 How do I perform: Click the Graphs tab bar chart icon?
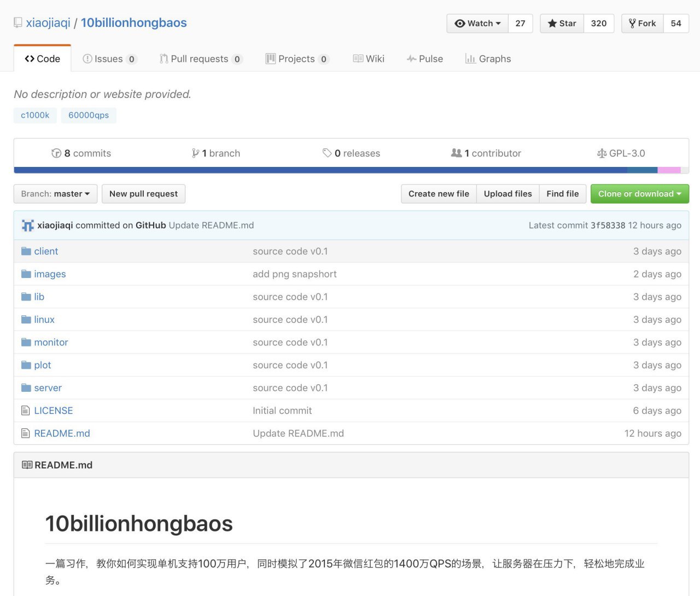[x=470, y=59]
